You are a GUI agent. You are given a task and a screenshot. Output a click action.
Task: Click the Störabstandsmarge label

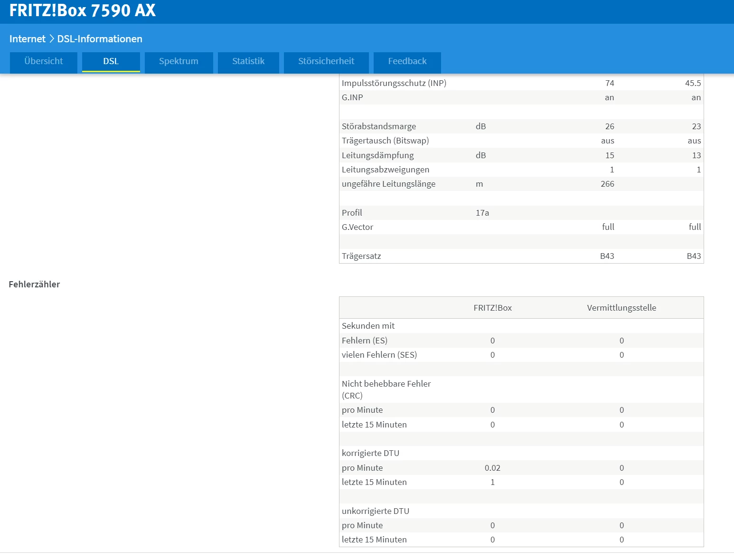379,126
